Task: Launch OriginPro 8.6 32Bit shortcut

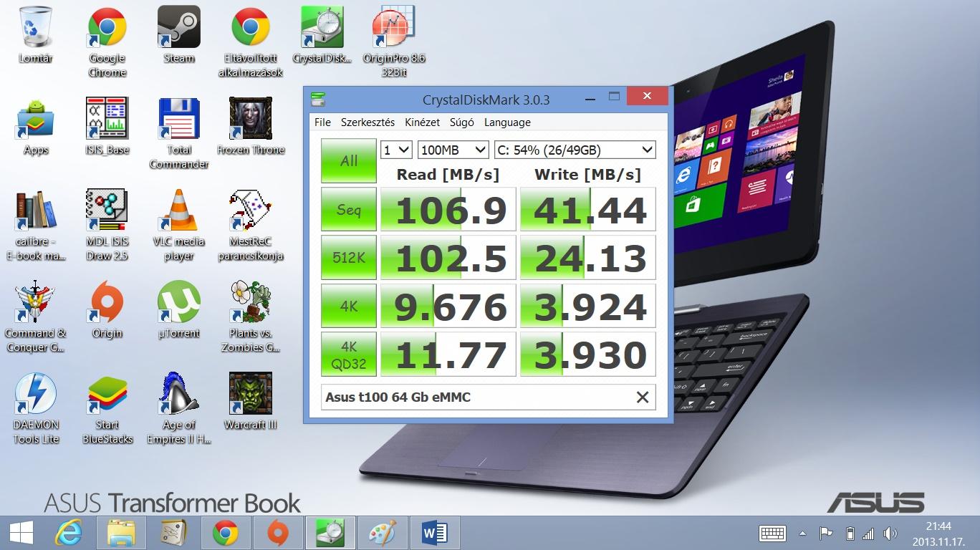Action: coord(394,42)
